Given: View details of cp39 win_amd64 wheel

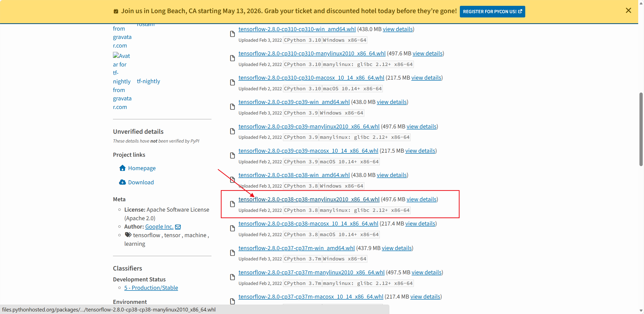Looking at the screenshot, I should point(392,102).
